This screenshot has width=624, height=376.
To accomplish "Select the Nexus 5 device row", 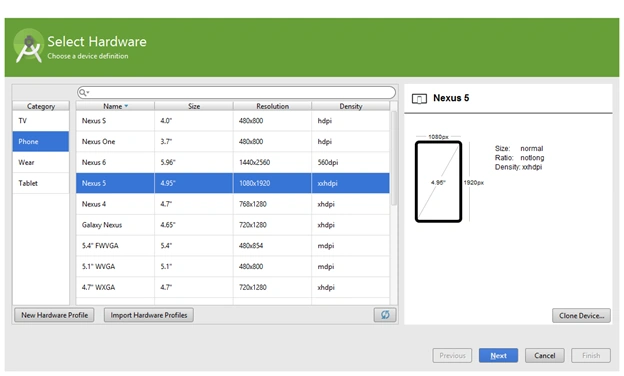I will pos(233,183).
